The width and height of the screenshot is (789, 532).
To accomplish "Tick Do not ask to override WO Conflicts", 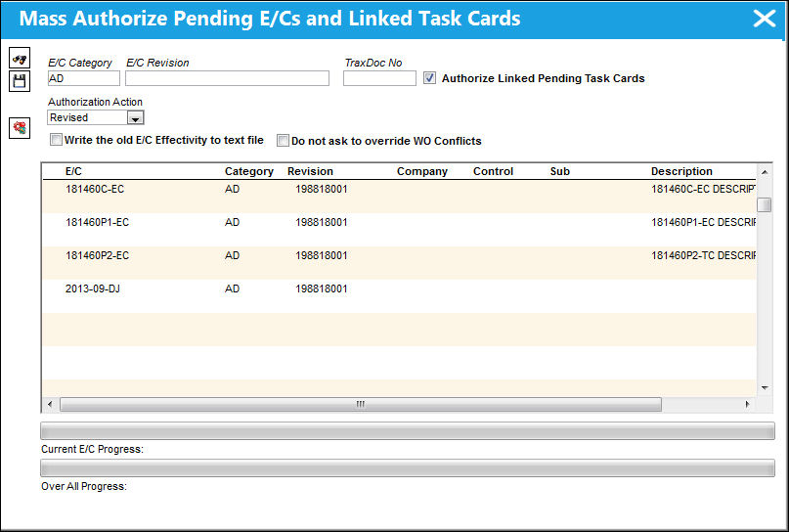I will 283,141.
